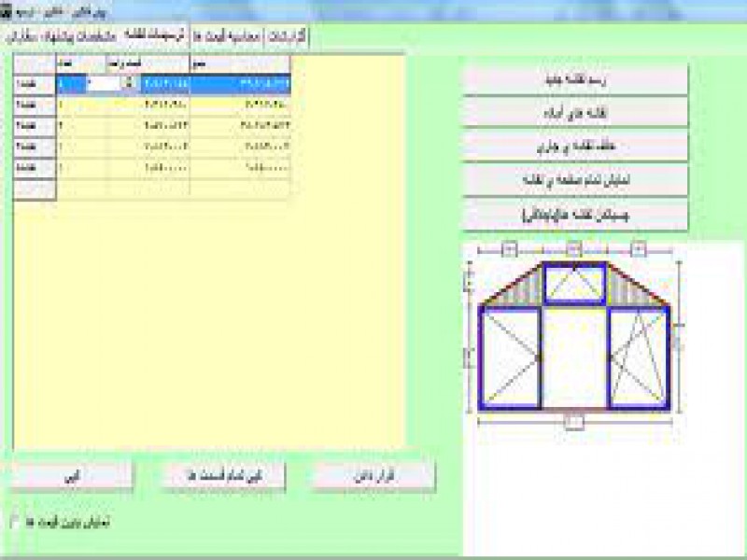Click the spinner arrows in the first table row
The width and height of the screenshot is (747, 560).
[128, 84]
